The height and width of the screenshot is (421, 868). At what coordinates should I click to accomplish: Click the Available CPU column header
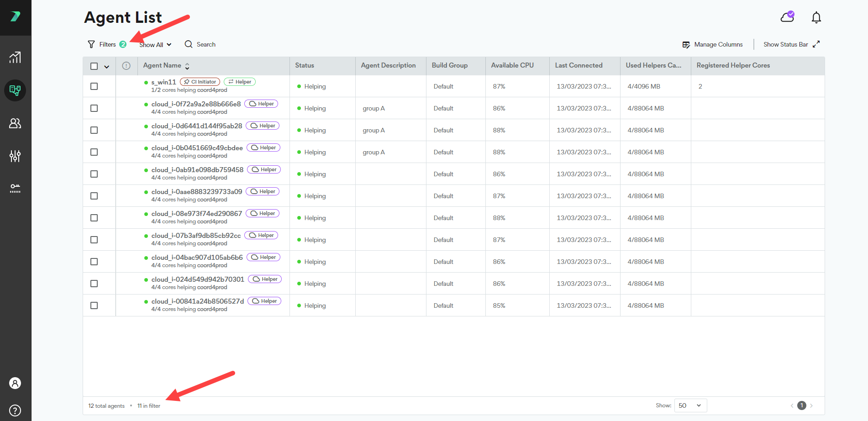[512, 66]
